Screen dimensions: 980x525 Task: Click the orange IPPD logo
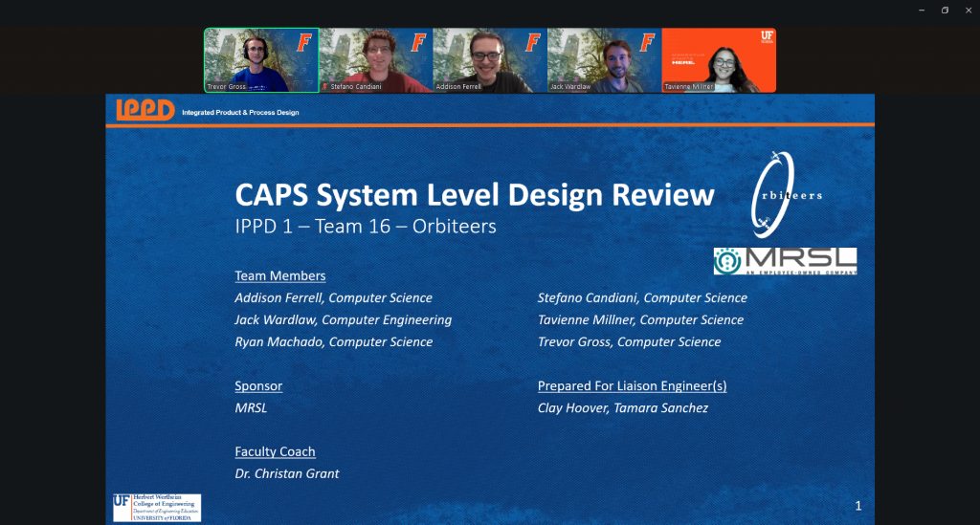(144, 110)
